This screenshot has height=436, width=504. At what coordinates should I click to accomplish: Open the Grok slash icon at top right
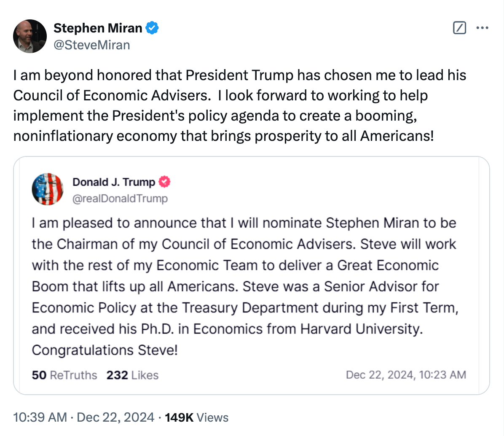pyautogui.click(x=459, y=28)
